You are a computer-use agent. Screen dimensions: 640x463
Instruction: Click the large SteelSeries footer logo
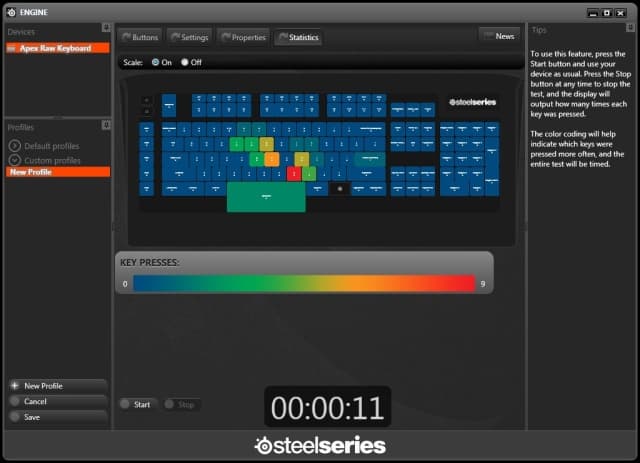pyautogui.click(x=320, y=445)
